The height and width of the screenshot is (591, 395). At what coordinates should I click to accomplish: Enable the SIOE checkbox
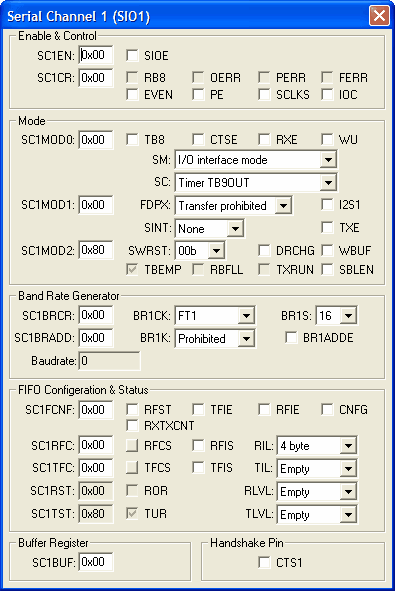point(132,55)
